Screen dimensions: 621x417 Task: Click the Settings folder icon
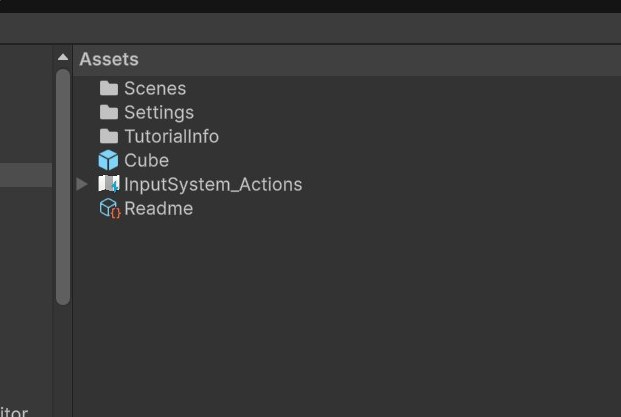point(109,112)
